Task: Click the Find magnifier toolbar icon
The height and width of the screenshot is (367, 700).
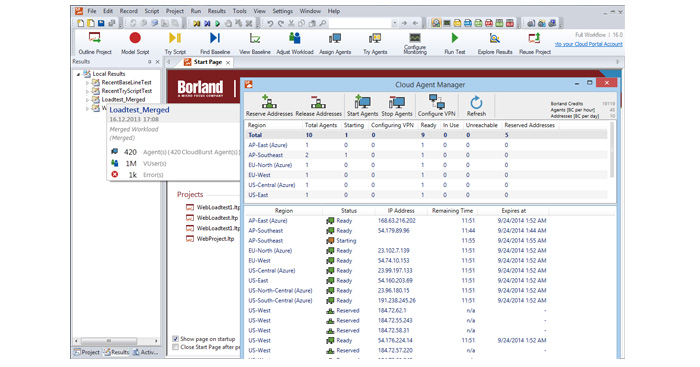Action: [x=323, y=23]
